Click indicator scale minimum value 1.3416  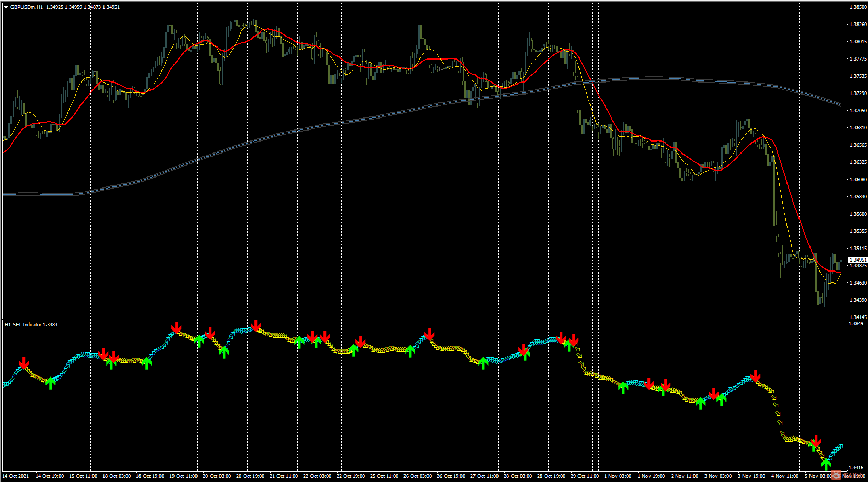coord(856,468)
